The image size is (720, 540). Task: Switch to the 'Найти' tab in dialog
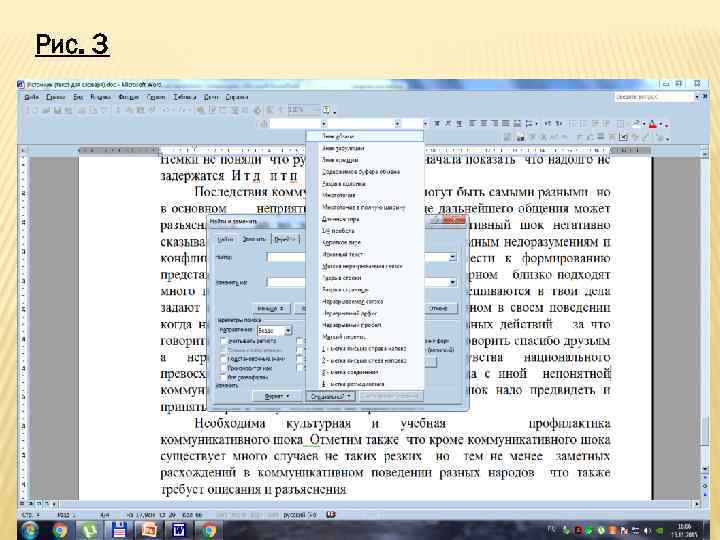click(x=225, y=239)
